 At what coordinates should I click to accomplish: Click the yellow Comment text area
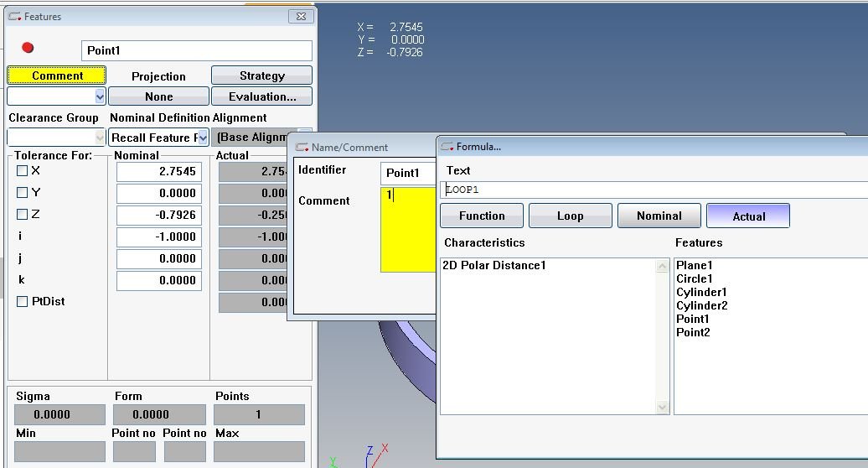click(409, 229)
